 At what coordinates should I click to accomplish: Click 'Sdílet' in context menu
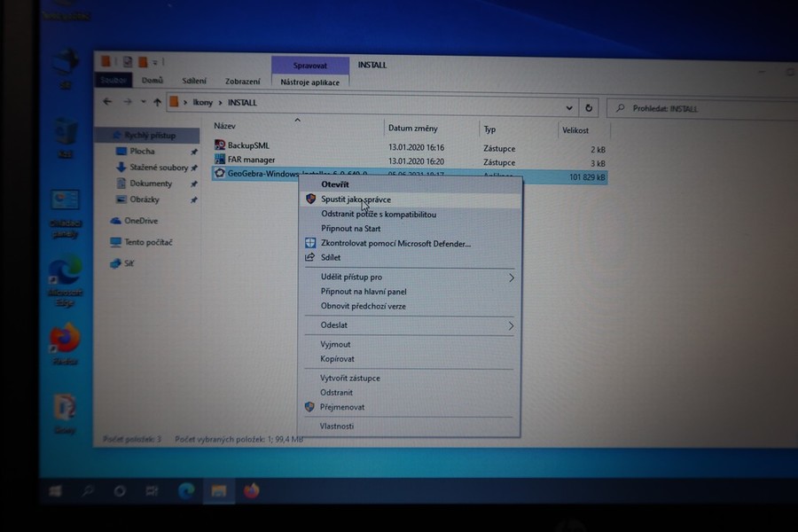click(331, 258)
